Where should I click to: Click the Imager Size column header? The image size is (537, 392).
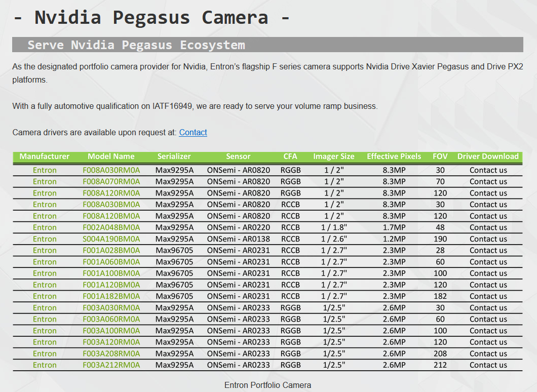[334, 156]
